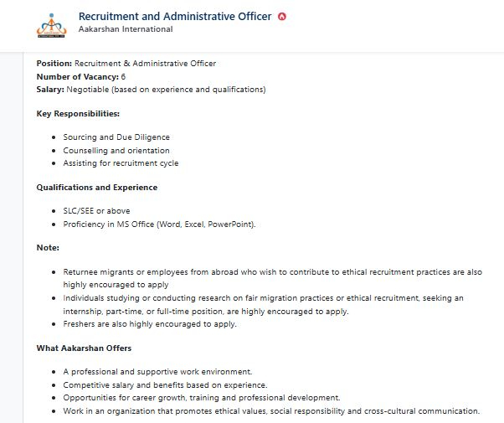Screen dimensions: 504x423
Task: Click the Counselling and orientation bullet
Action: 116,151
